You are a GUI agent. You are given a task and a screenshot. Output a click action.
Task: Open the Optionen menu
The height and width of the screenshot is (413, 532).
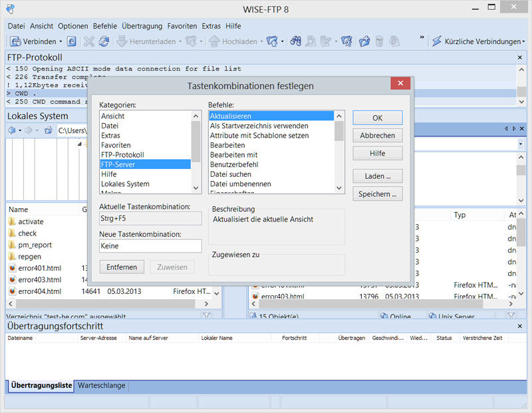click(x=73, y=26)
